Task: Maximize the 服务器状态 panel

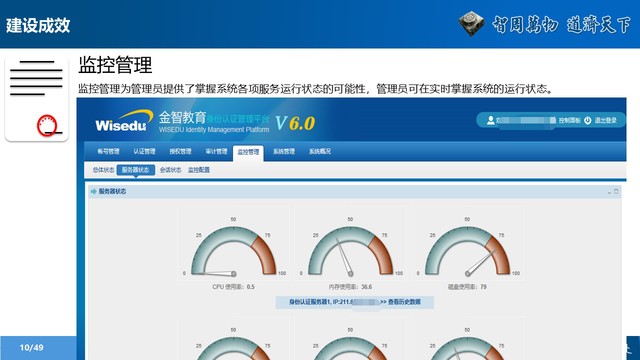Action: (616, 191)
